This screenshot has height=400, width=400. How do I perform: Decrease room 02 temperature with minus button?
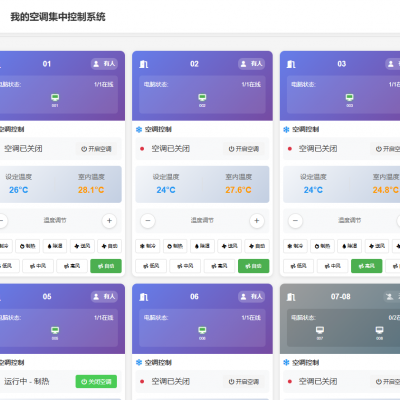click(148, 221)
